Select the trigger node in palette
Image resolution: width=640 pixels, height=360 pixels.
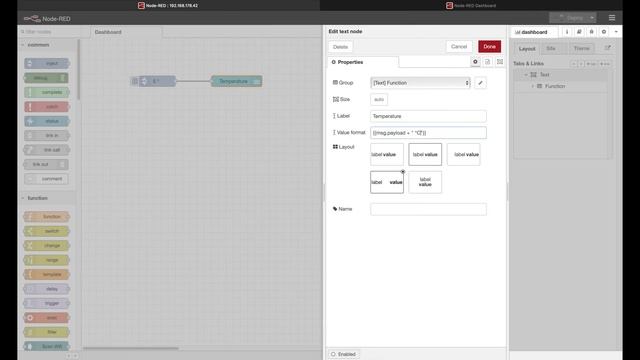(47, 303)
